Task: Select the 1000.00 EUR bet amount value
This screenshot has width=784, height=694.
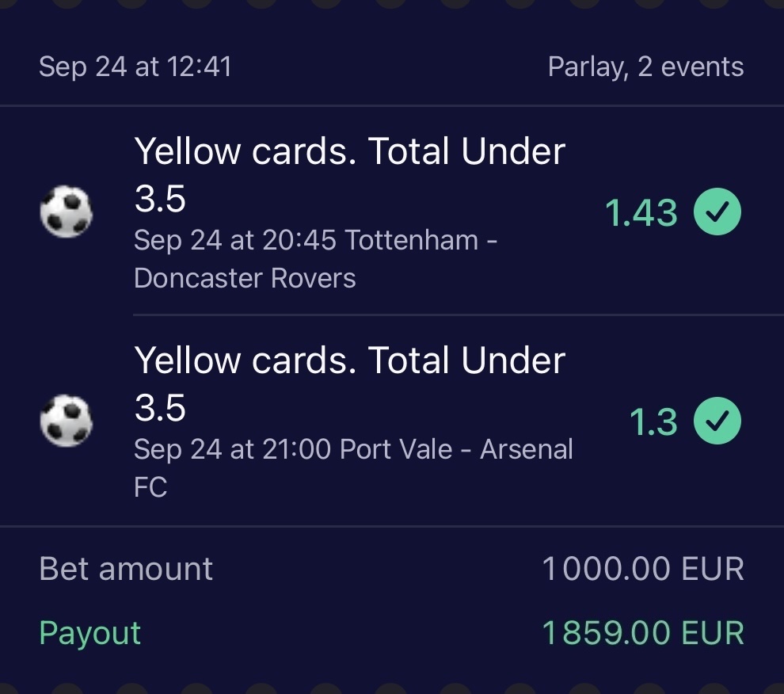Action: 642,569
